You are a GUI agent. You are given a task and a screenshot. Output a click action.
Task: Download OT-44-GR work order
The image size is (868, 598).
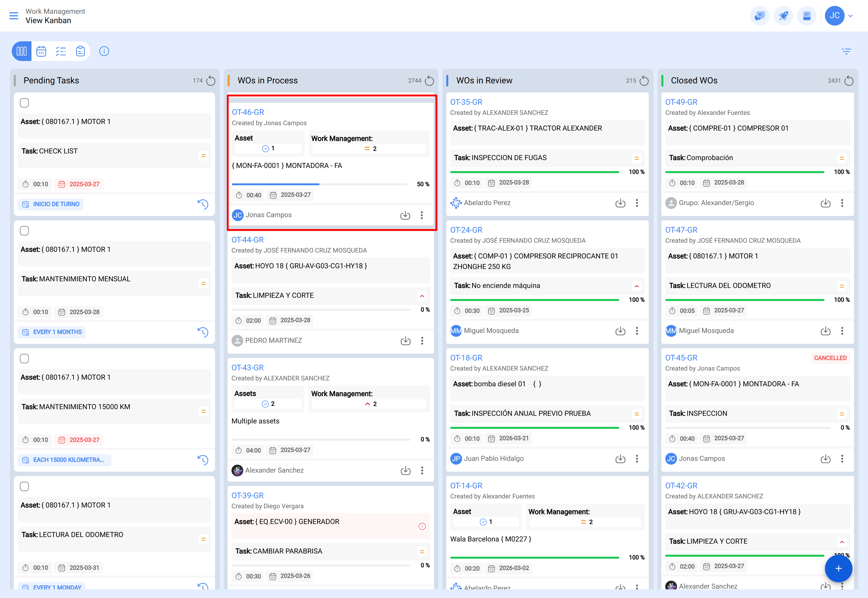(405, 341)
